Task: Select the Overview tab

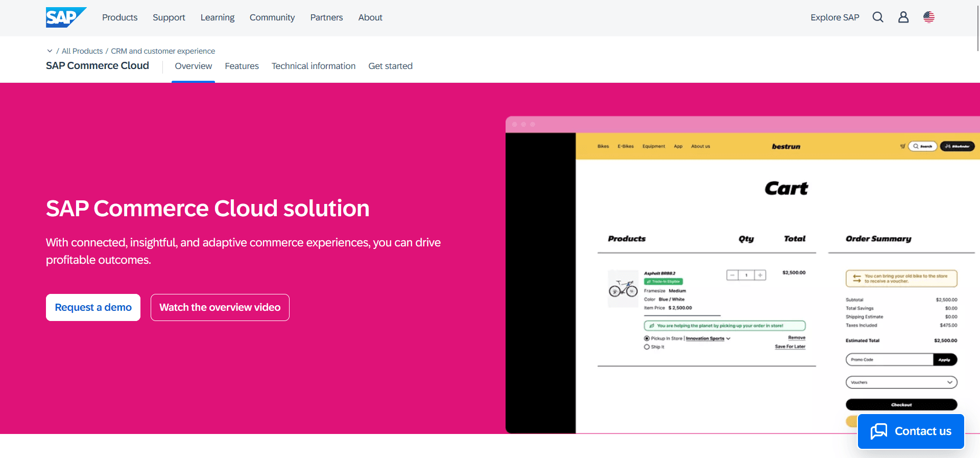Action: [x=193, y=66]
